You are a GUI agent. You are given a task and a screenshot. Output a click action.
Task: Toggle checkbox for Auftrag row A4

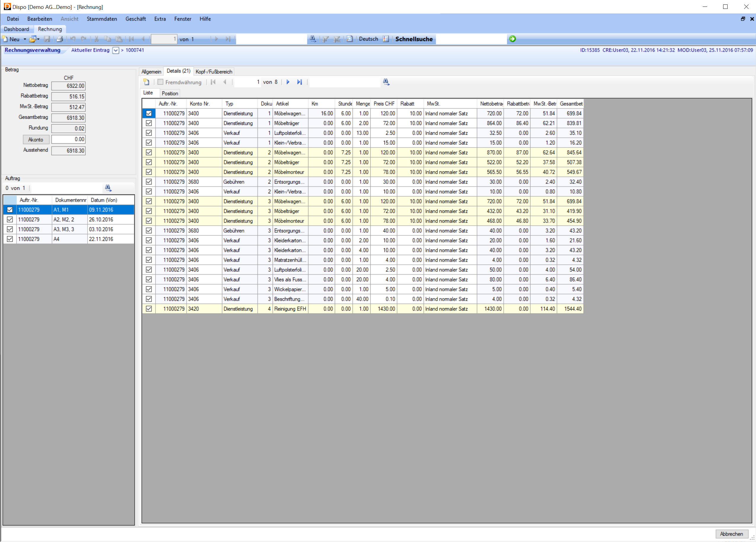[x=10, y=239]
